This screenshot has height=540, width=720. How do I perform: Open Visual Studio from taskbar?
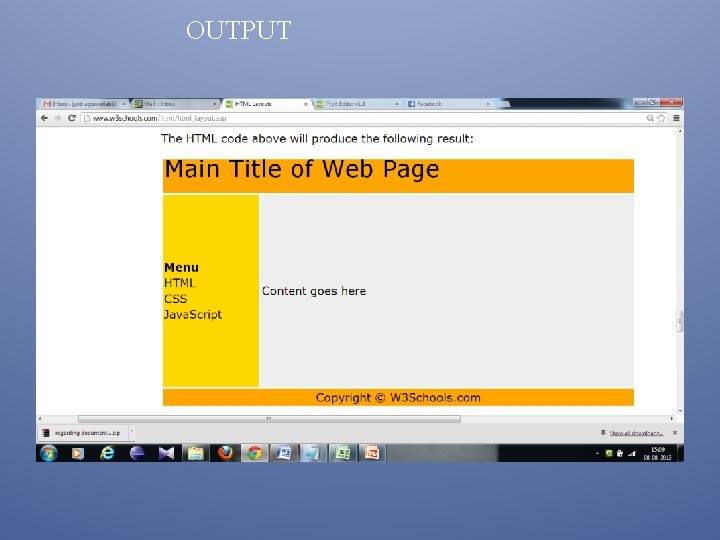(x=166, y=453)
